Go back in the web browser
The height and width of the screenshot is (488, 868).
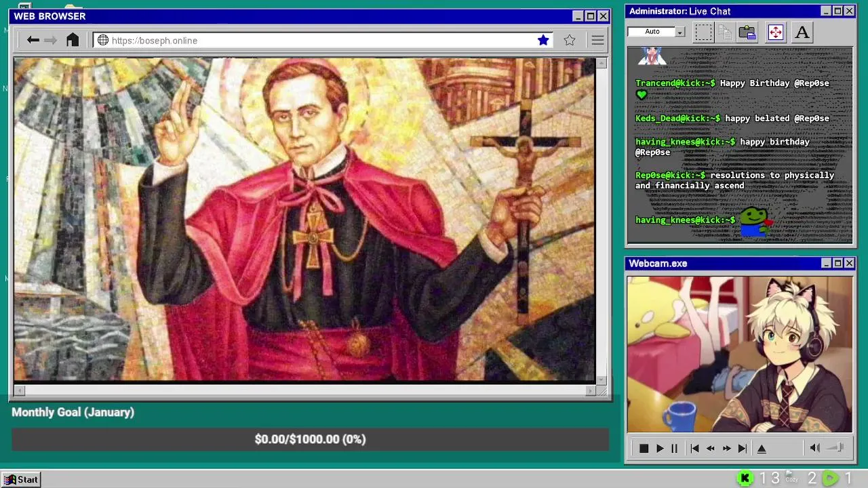[x=33, y=40]
